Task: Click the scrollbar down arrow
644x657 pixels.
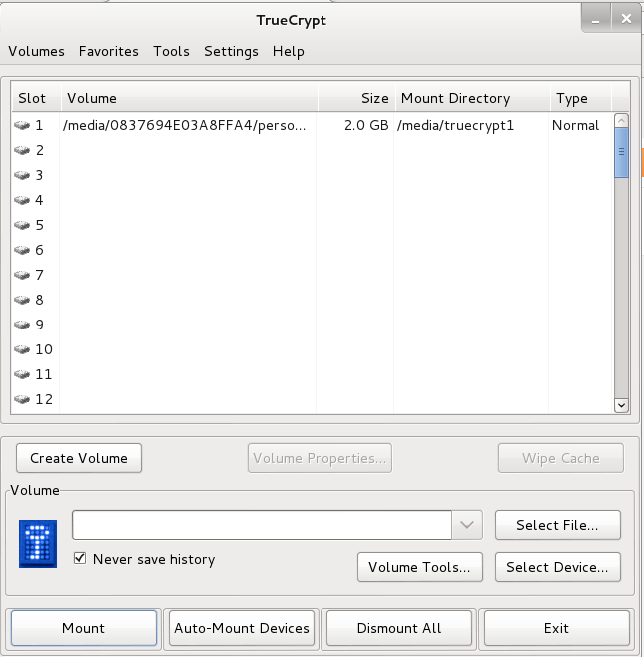Action: point(621,405)
